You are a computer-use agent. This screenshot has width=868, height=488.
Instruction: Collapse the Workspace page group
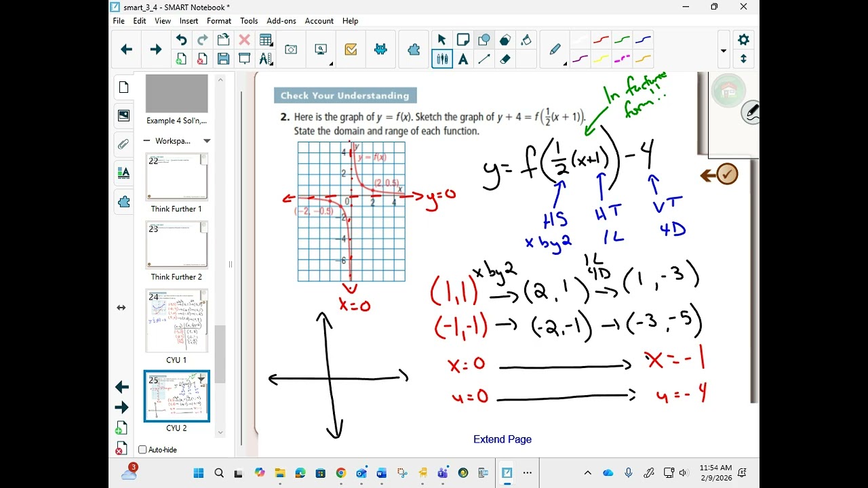(146, 141)
